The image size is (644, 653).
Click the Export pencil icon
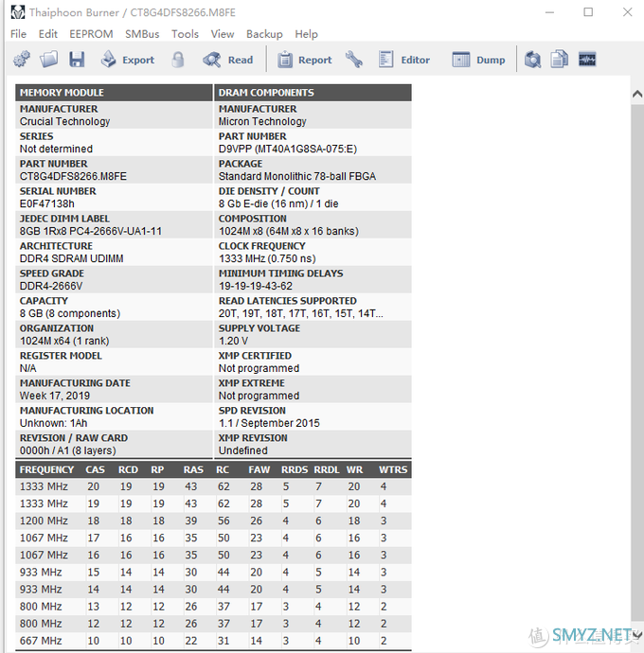click(108, 60)
